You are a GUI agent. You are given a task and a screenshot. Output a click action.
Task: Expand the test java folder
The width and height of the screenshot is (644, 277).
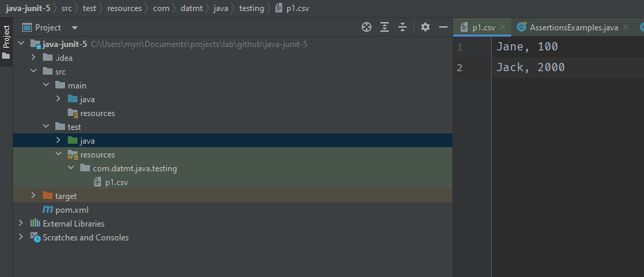click(58, 141)
